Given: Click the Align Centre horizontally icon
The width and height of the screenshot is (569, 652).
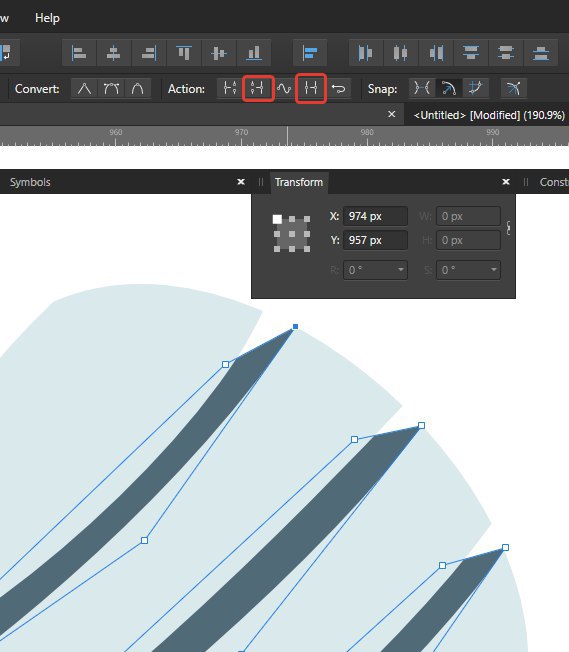Looking at the screenshot, I should 114,53.
